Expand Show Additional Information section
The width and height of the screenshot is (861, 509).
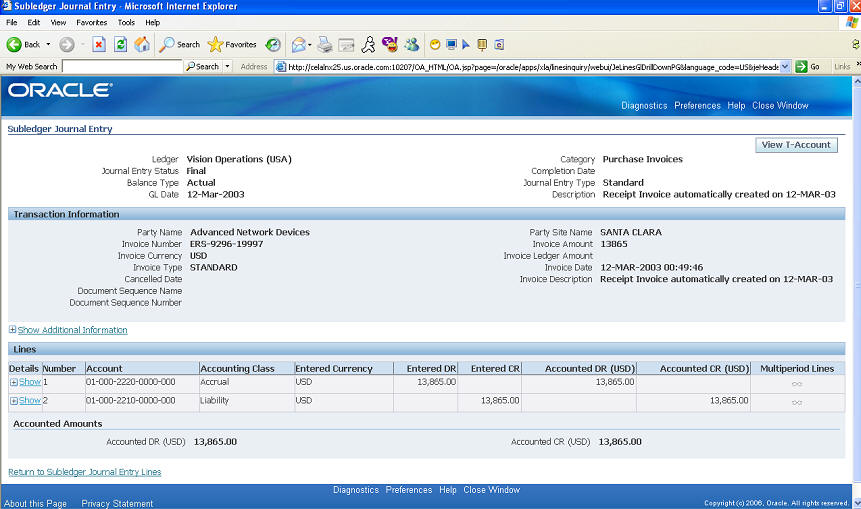coord(71,330)
